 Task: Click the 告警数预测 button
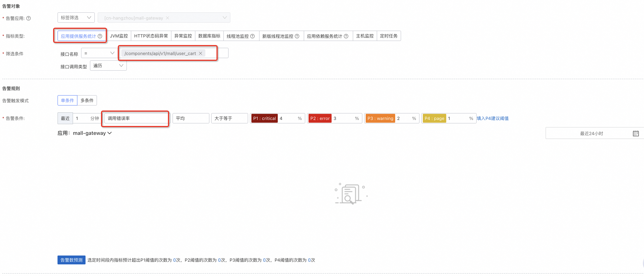(72, 260)
